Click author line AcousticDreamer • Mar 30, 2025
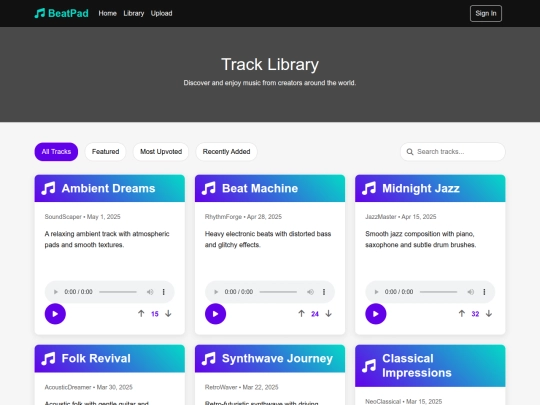Viewport: 540px width, 405px height. point(89,387)
